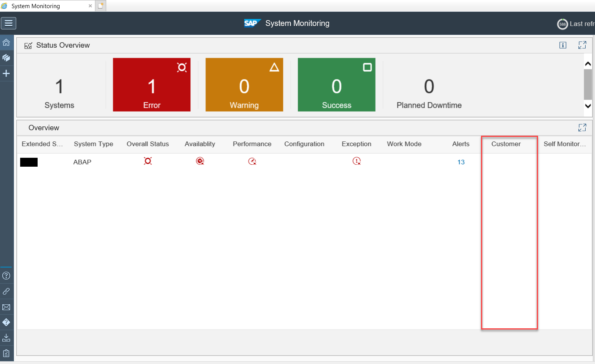Click the Availability status icon in ABAP row

pos(200,161)
